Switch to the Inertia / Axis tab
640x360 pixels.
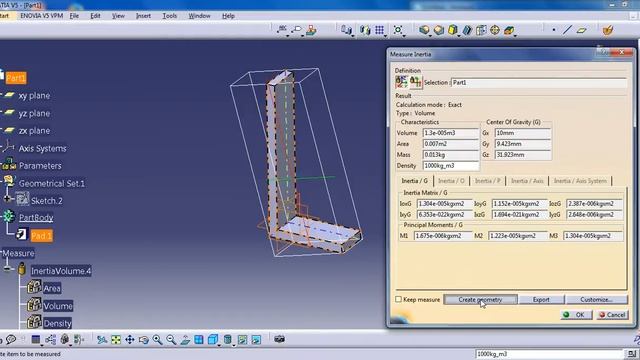pos(527,181)
